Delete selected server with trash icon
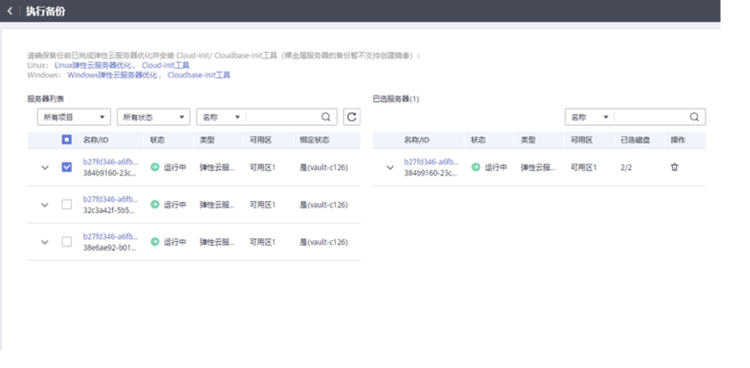Viewport: 750px width, 368px height. click(x=674, y=167)
